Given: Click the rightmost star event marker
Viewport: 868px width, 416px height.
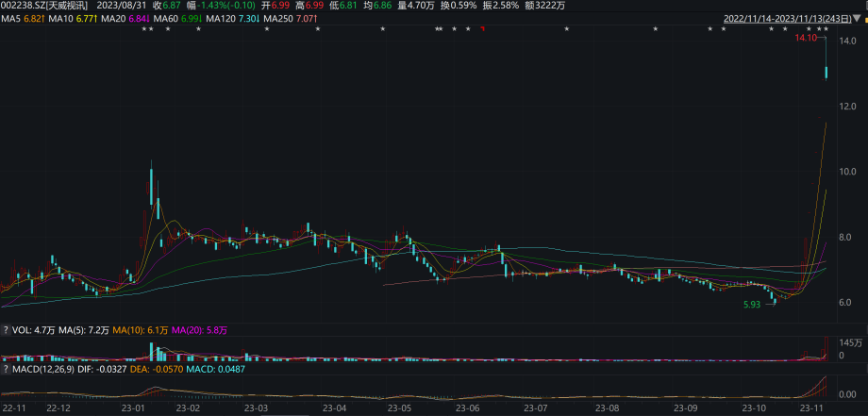Looking at the screenshot, I should [826, 30].
